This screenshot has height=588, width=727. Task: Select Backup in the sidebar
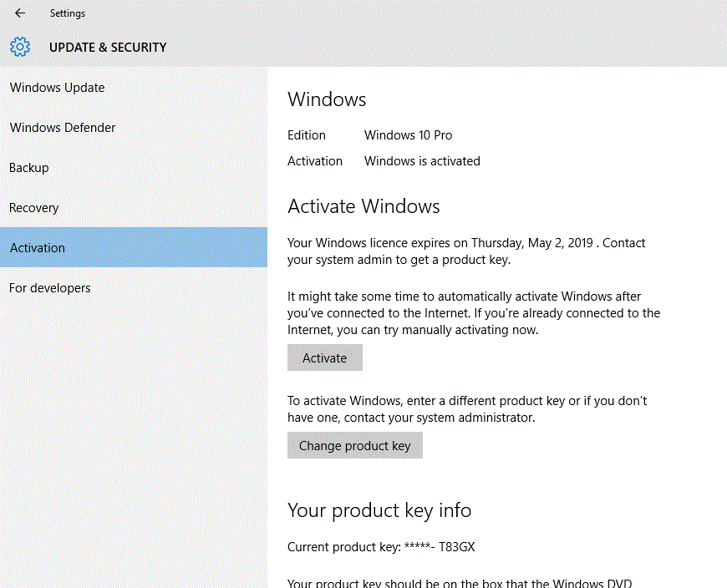134,168
